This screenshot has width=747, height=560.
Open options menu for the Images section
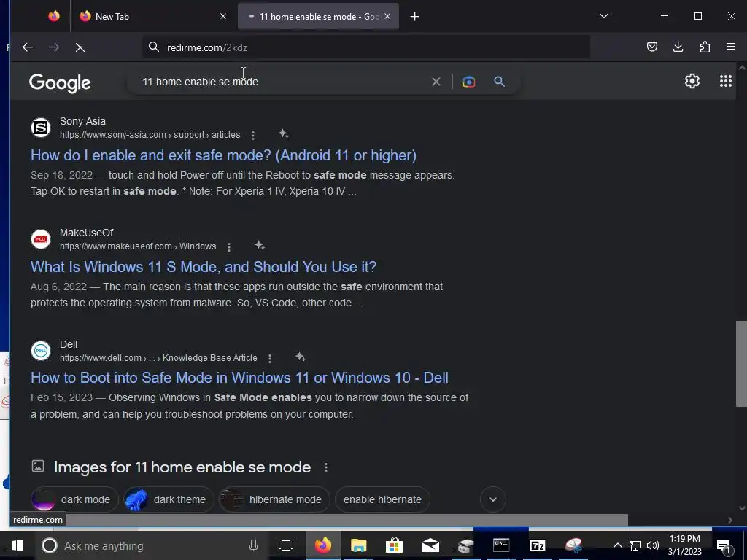click(326, 467)
